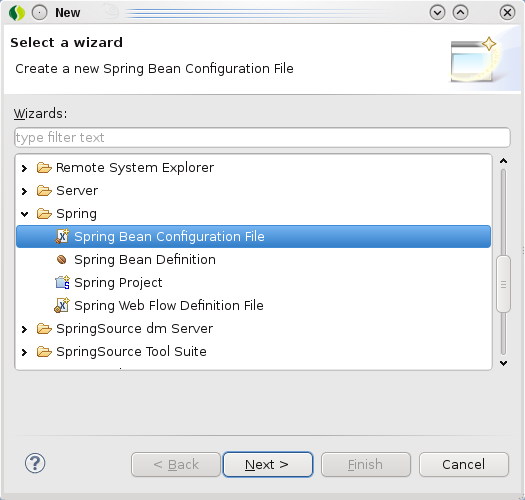Image resolution: width=525 pixels, height=500 pixels.
Task: Select Spring Web Flow Definition File entry
Action: (169, 306)
